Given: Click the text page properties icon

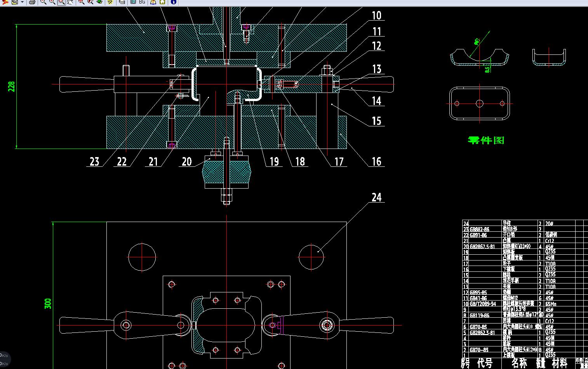Looking at the screenshot, I should pyautogui.click(x=133, y=2).
